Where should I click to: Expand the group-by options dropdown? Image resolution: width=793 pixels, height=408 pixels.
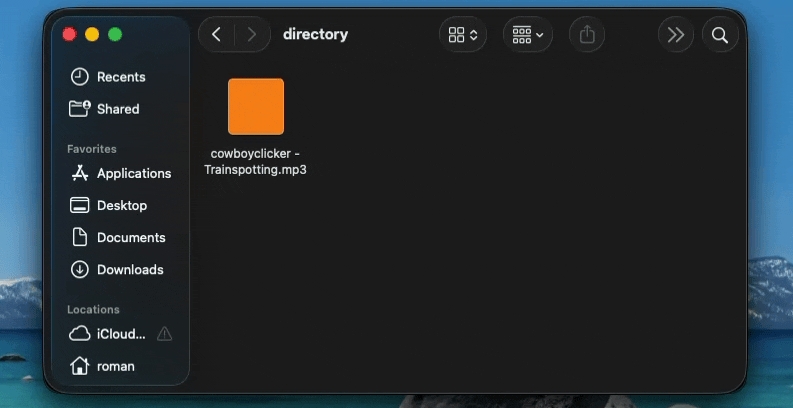(527, 34)
